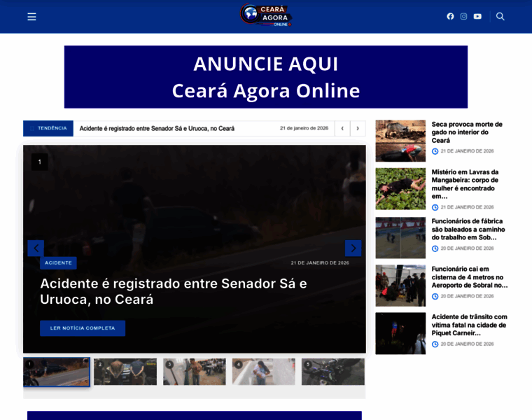
Task: Open the Facebook page icon
Action: point(450,17)
